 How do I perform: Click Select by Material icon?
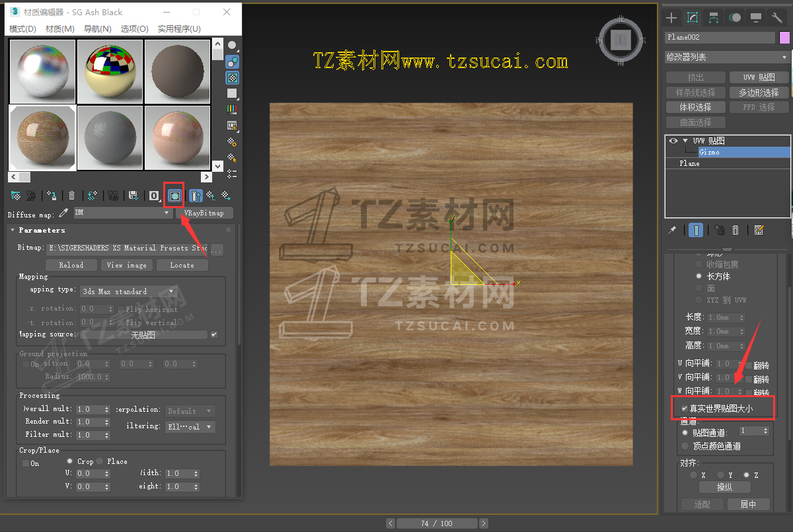click(233, 157)
